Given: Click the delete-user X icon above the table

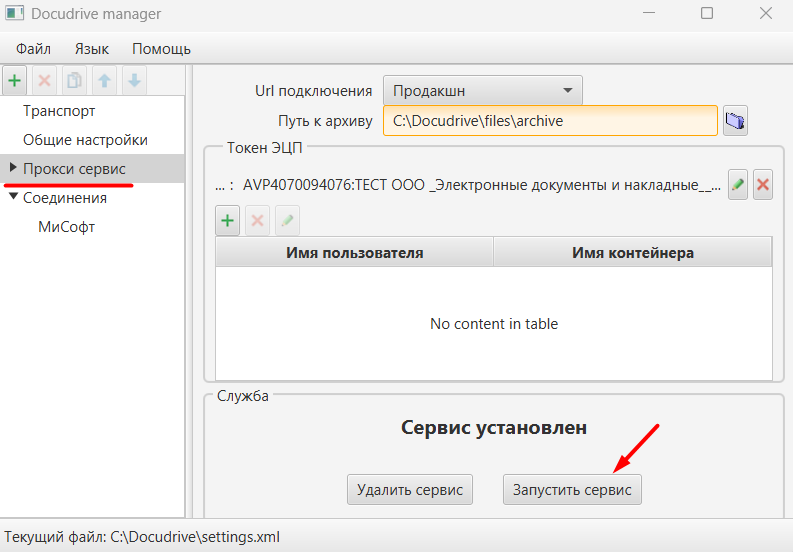Looking at the screenshot, I should pyautogui.click(x=257, y=221).
